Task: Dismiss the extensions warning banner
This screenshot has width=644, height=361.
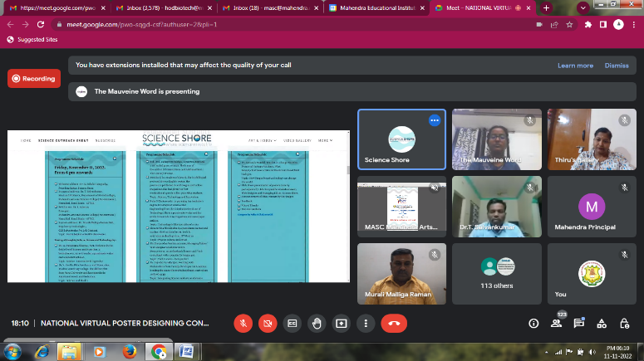Action: click(x=617, y=66)
